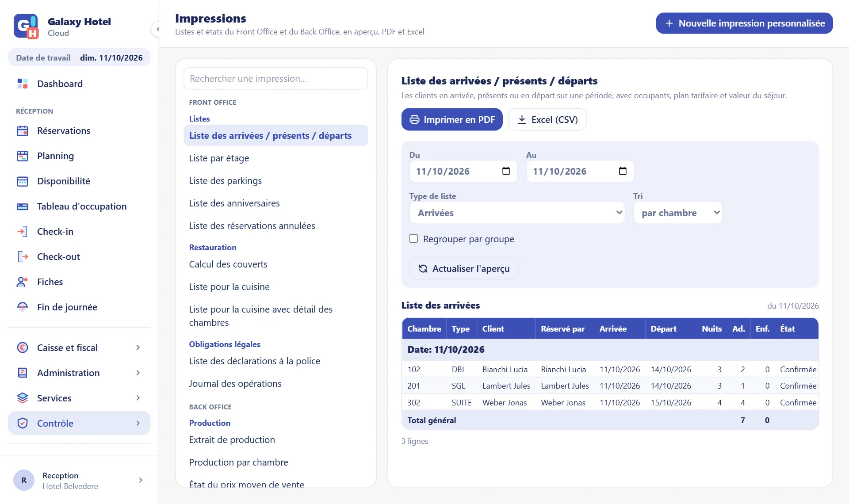Click Actualiser l'aperçu button

464,269
